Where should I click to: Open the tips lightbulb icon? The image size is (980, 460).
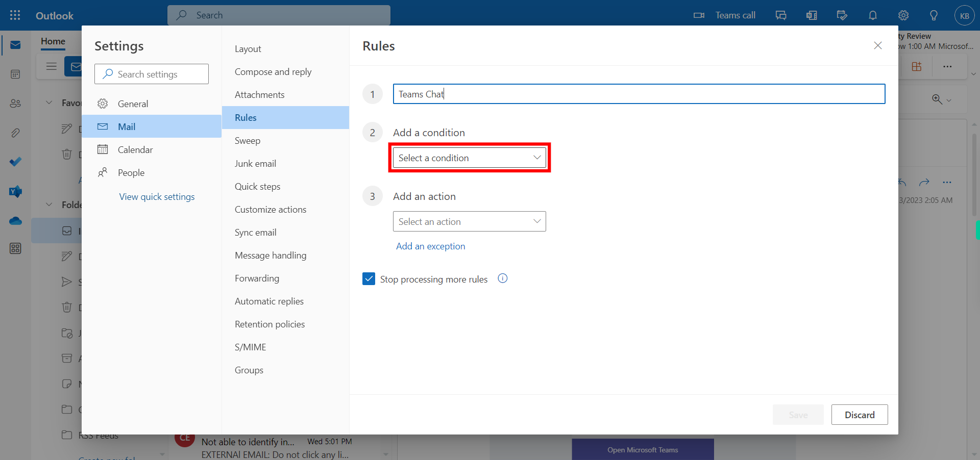[934, 15]
